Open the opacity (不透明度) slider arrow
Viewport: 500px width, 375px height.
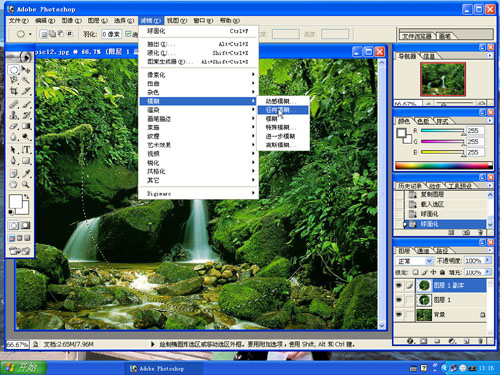[x=488, y=260]
